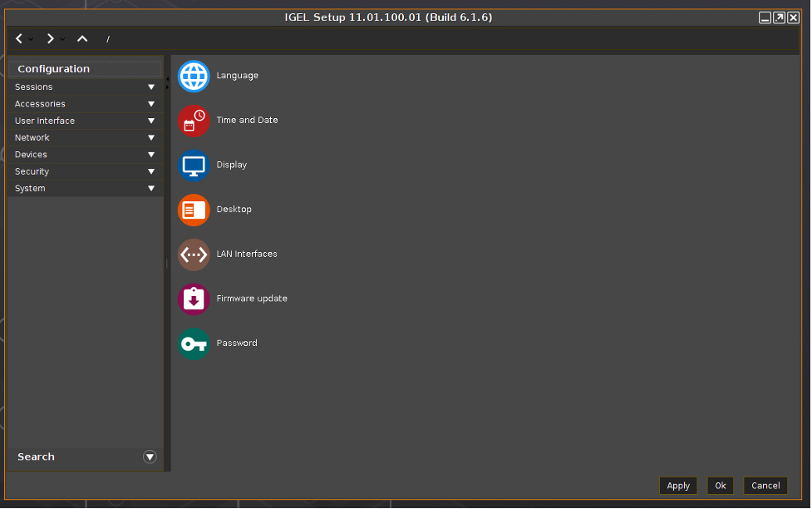Click the LAN Interfaces text link

[247, 254]
